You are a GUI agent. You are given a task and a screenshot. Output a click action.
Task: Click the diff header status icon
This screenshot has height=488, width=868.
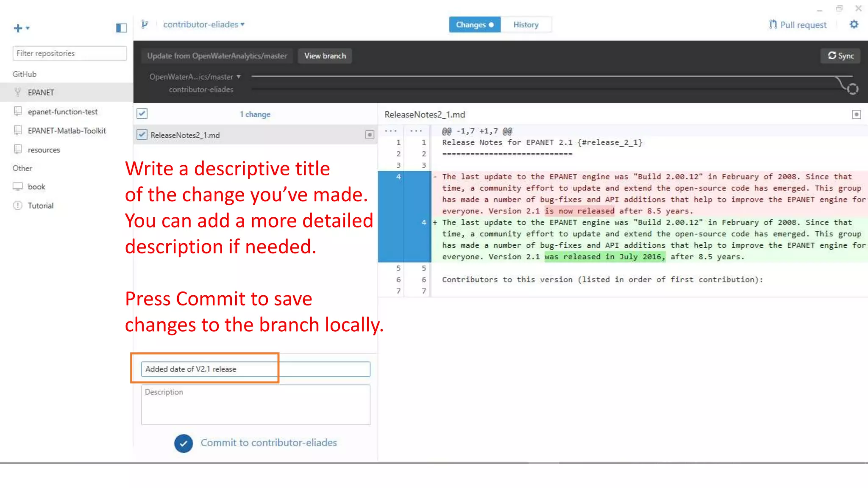click(x=856, y=114)
